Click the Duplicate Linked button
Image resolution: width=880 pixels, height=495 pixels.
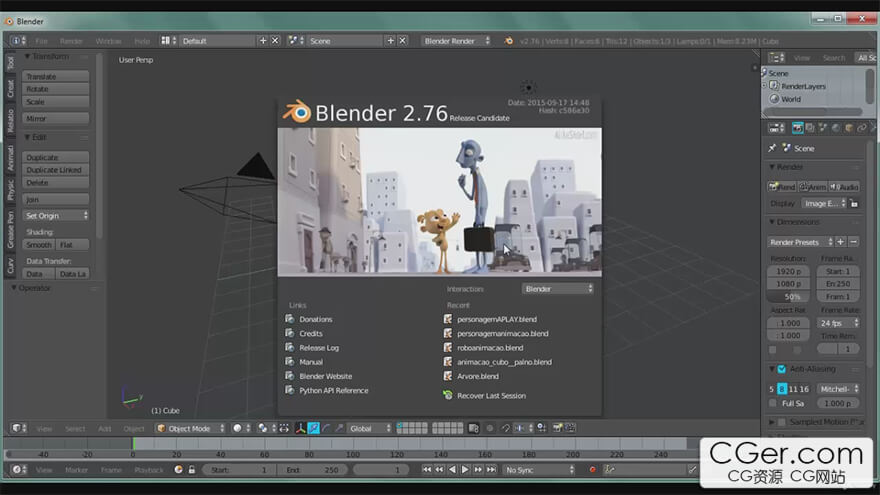pyautogui.click(x=56, y=170)
